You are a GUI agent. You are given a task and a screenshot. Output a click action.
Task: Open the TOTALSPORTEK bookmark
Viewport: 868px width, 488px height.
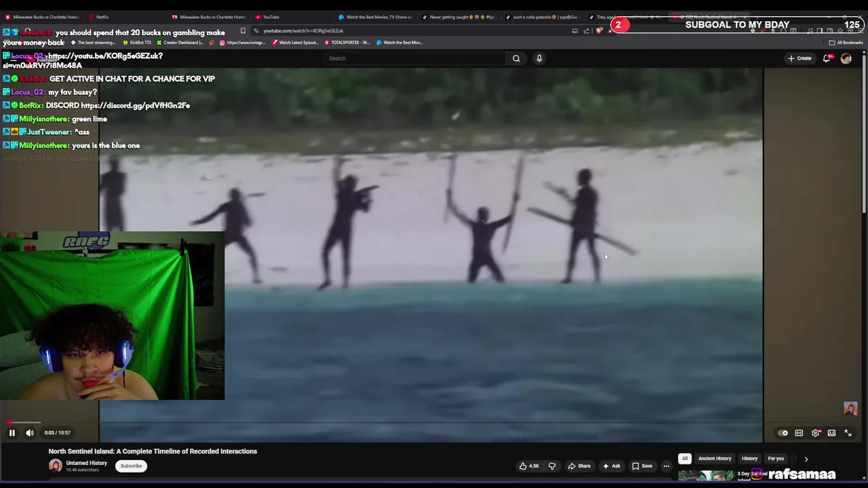click(x=347, y=43)
